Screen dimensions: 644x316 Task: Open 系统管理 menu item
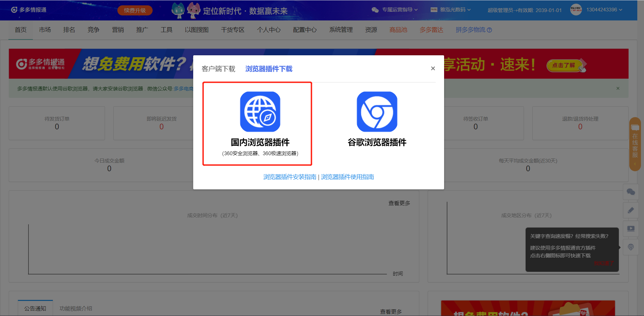tap(341, 30)
